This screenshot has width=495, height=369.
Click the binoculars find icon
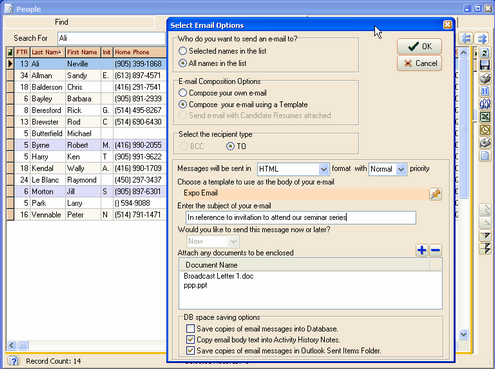(x=485, y=104)
